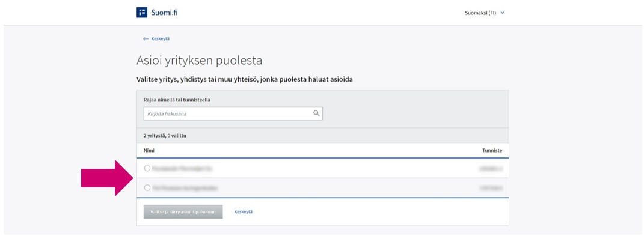
Task: Click the Nimi column header
Action: [149, 151]
